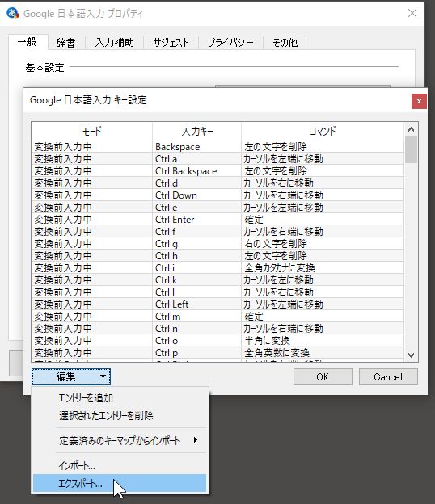The image size is (435, 504).
Task: Select the Ctrl a key cell
Action: (x=197, y=159)
